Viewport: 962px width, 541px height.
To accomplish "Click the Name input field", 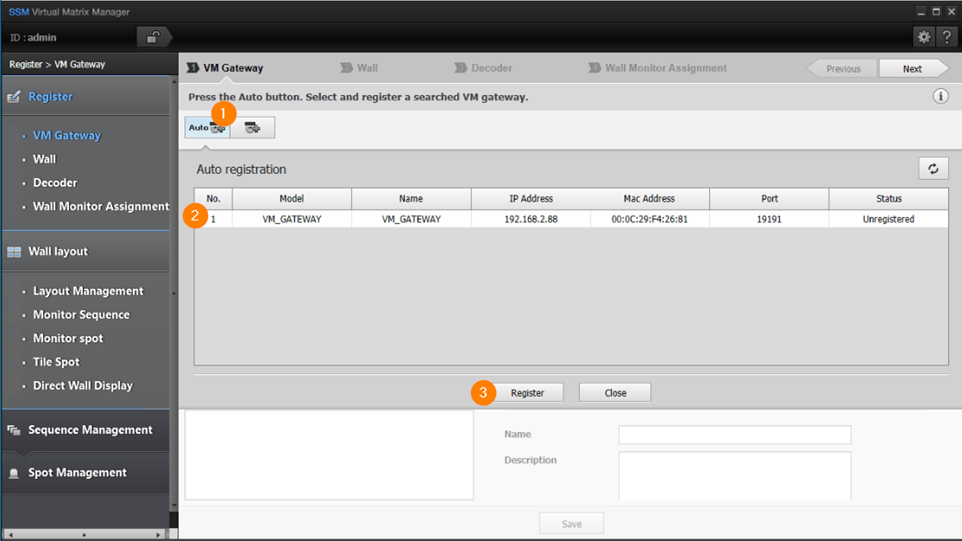I will tap(734, 435).
